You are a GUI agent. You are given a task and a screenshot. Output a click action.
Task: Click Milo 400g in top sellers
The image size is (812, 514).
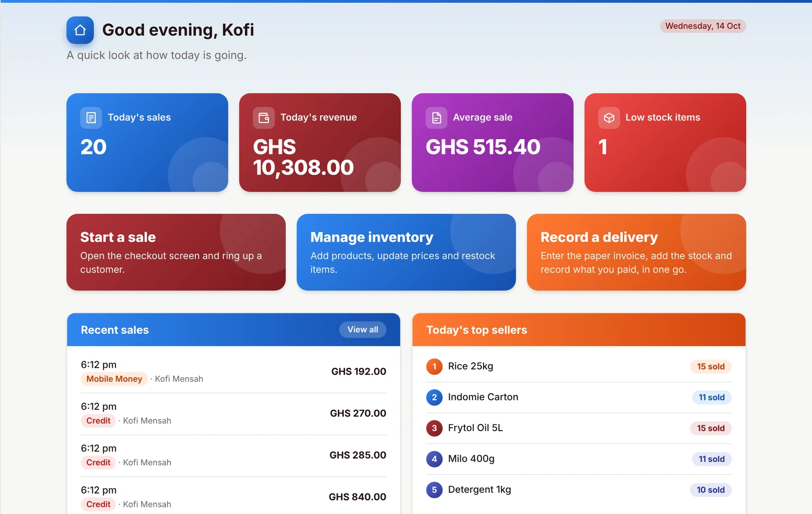coord(471,459)
